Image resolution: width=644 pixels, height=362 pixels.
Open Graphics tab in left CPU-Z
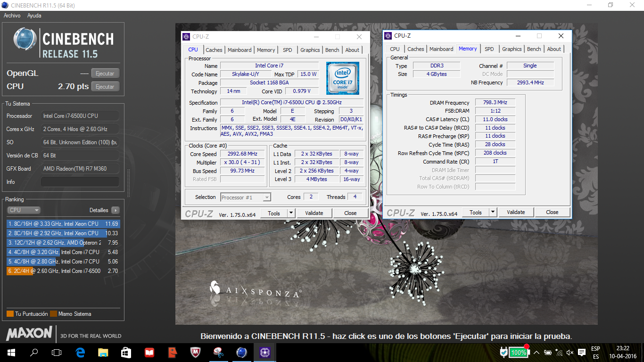[310, 50]
